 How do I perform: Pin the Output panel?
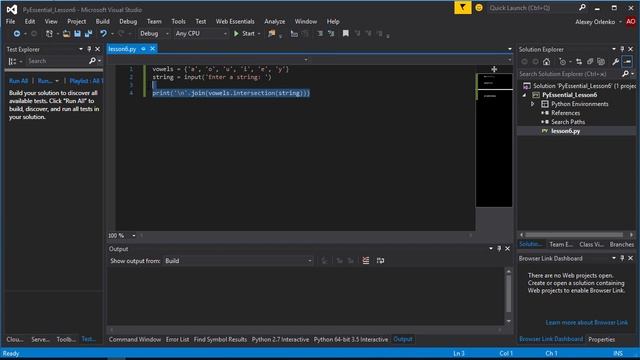click(499, 249)
